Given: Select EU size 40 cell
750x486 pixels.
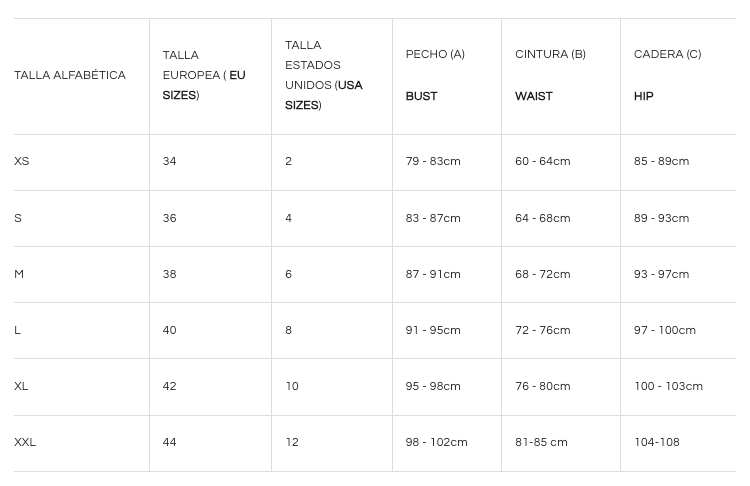Looking at the screenshot, I should 169,330.
